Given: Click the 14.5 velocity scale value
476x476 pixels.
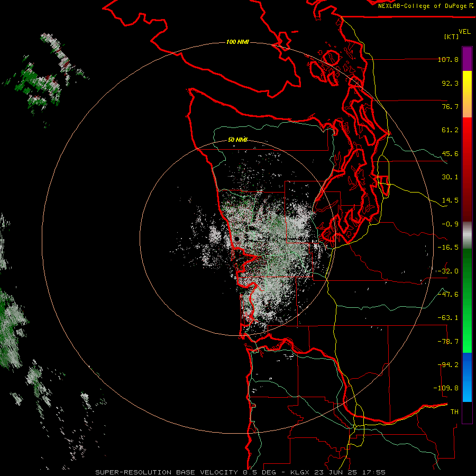Looking at the screenshot, I should pyautogui.click(x=450, y=200).
